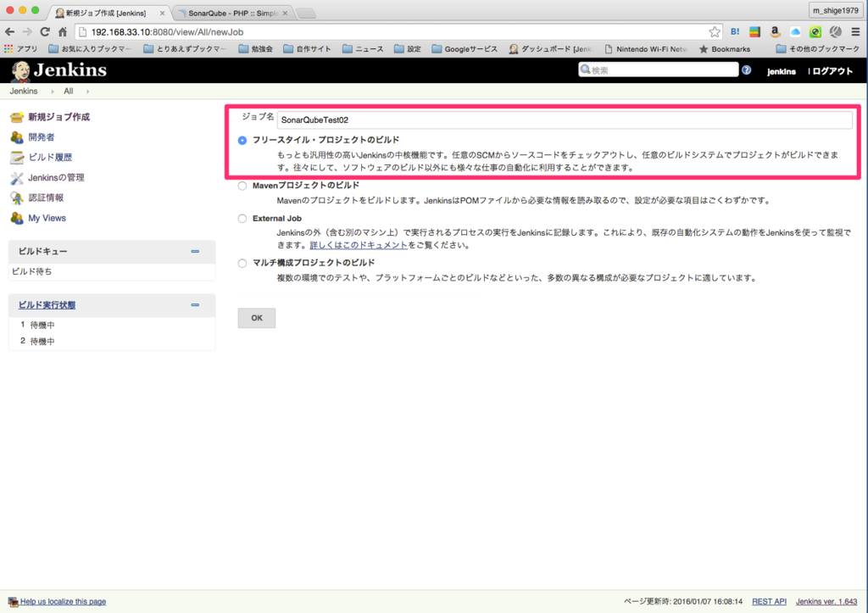Viewport: 868px width, 613px height.
Task: Click the ログアウト link
Action: (x=832, y=71)
